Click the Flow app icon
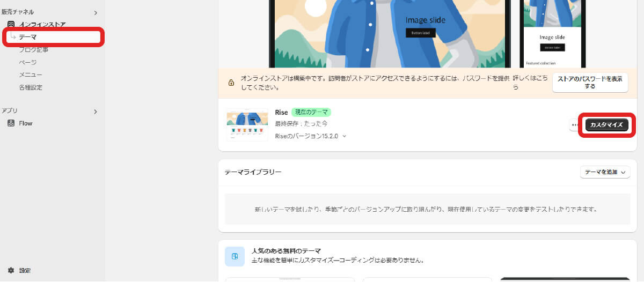This screenshot has height=282, width=644. coord(11,123)
